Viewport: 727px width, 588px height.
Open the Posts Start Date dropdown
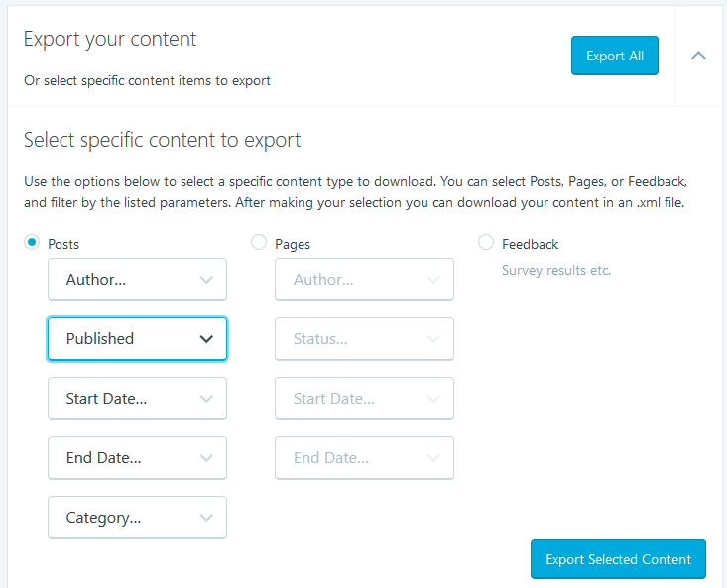(x=137, y=399)
